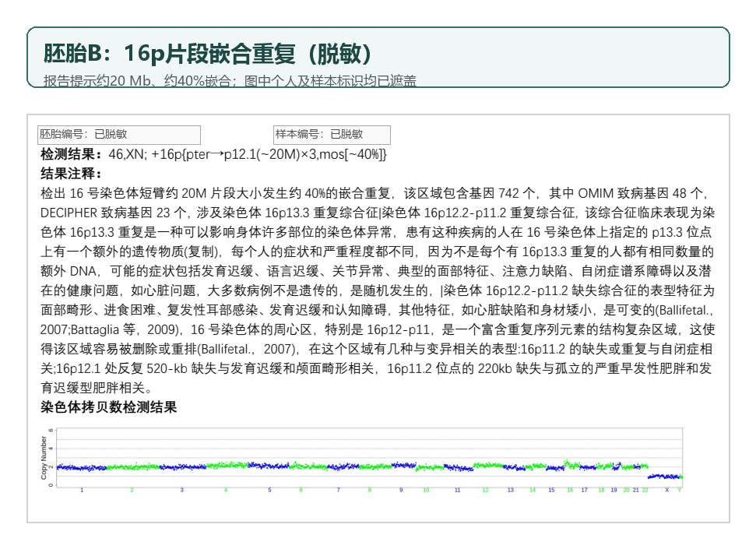The image size is (756, 549).
Task: Click chromosome label 6 on the x-axis
Action: click(301, 490)
